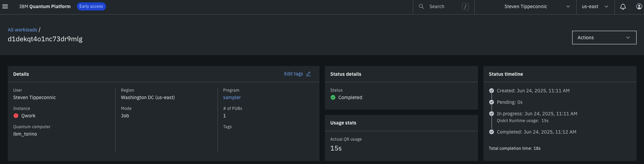Open the sampler program link
Image resolution: width=644 pixels, height=164 pixels.
coord(232,97)
